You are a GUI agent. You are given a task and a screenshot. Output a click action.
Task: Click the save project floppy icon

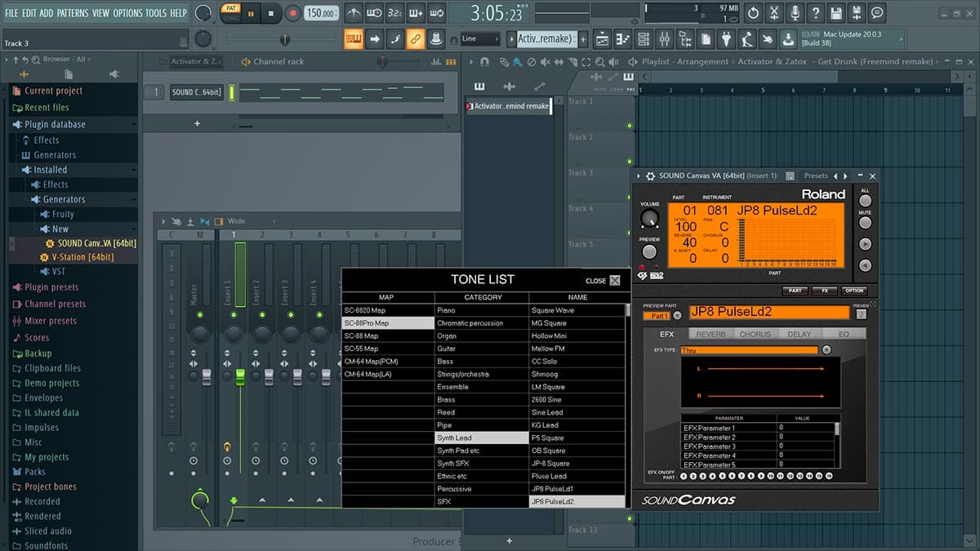[x=835, y=13]
